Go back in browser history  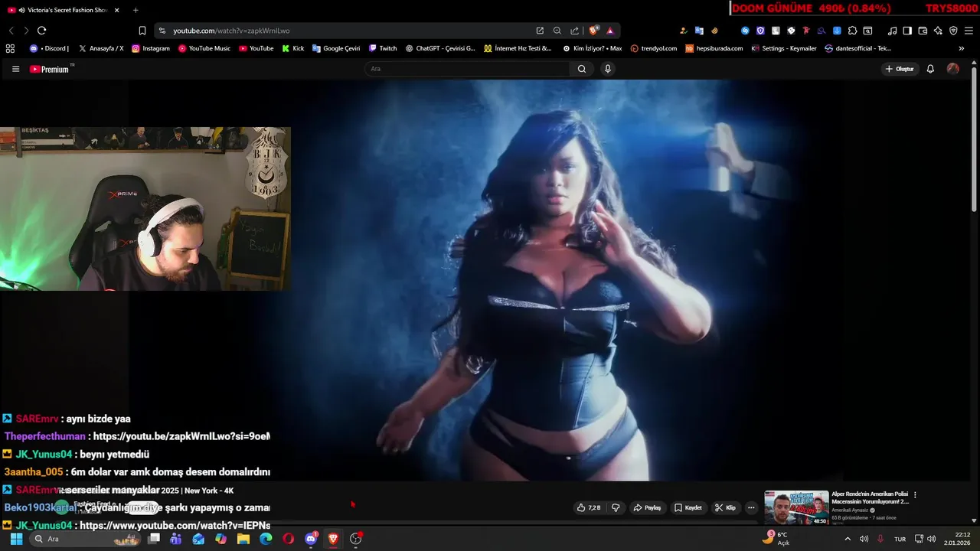coord(11,31)
